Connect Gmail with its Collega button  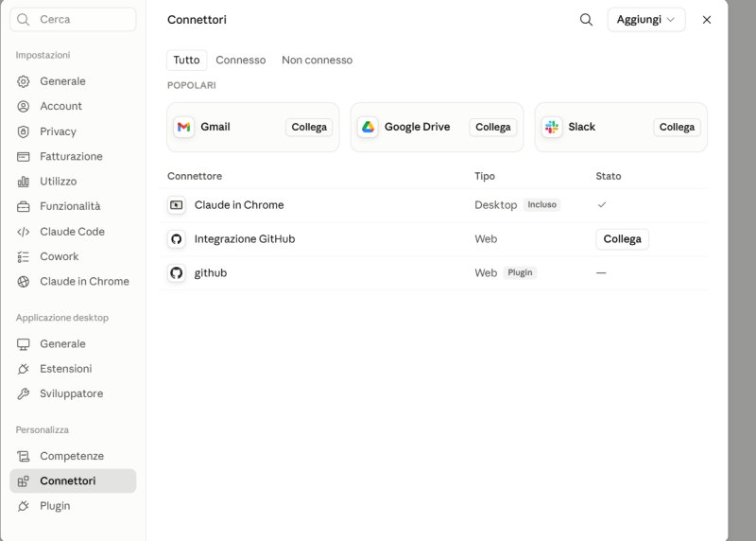[x=309, y=127]
